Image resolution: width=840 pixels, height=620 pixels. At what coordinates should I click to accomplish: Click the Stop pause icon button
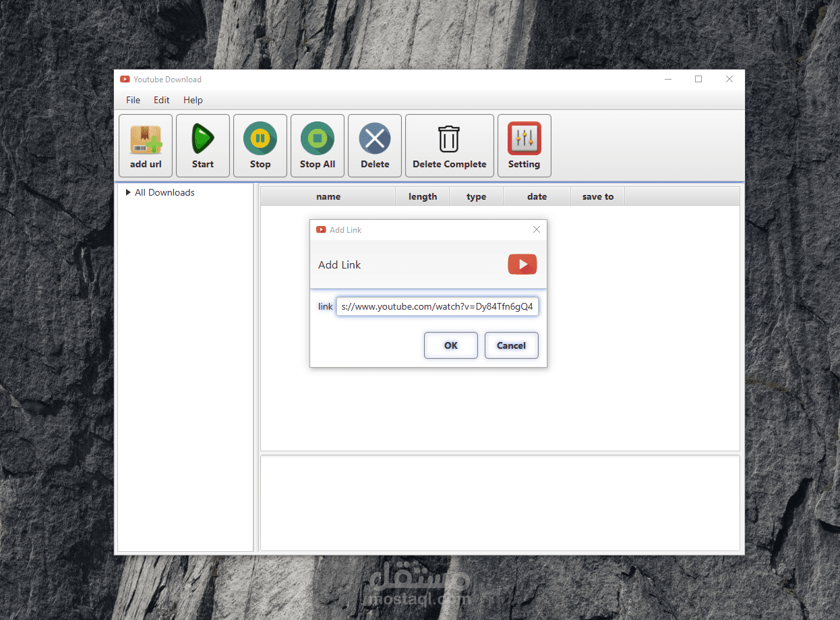[x=260, y=146]
